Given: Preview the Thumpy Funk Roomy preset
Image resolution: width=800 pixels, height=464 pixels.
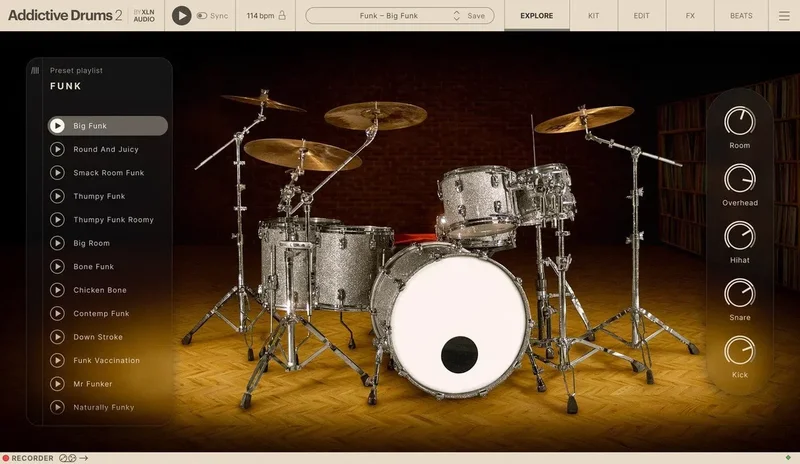Looking at the screenshot, I should [57, 219].
